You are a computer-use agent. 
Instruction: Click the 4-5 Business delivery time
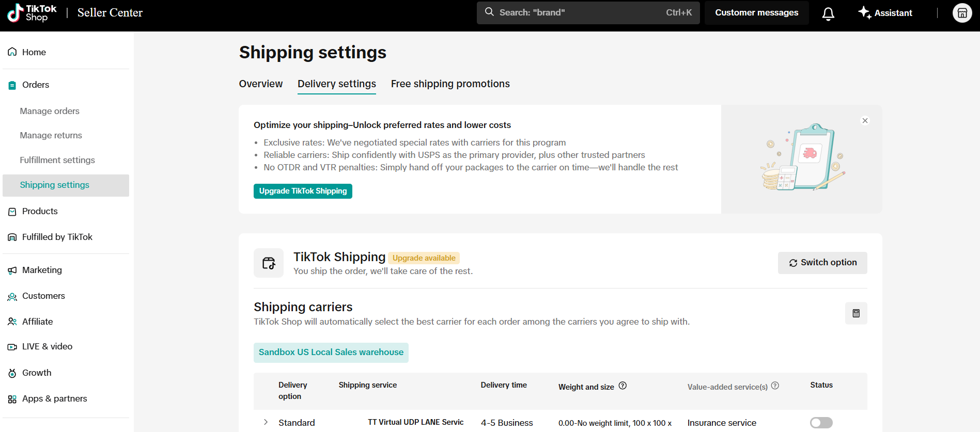507,423
